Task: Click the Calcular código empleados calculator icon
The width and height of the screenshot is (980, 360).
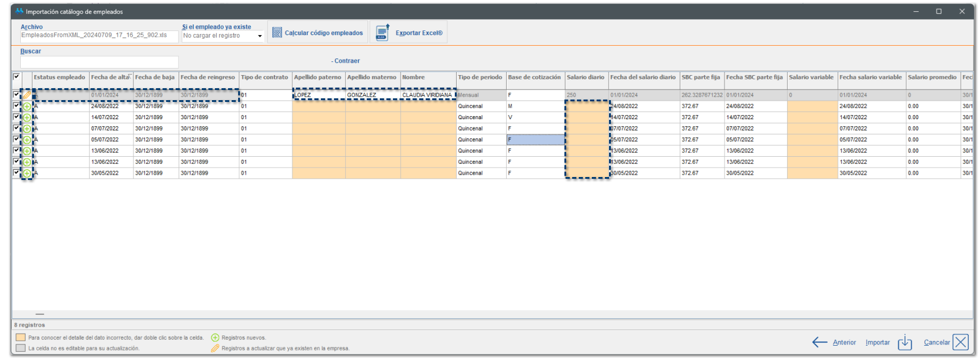Action: tap(277, 33)
